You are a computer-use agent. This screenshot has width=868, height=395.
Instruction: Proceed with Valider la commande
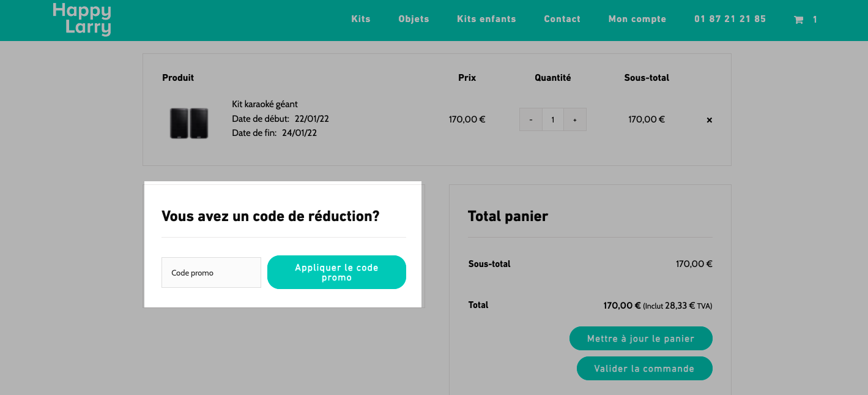click(644, 369)
